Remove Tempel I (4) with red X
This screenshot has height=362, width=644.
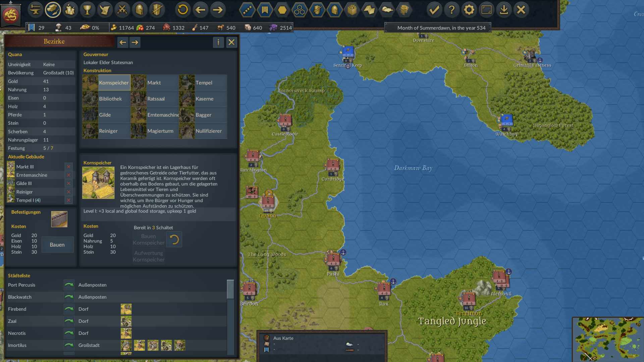point(68,200)
